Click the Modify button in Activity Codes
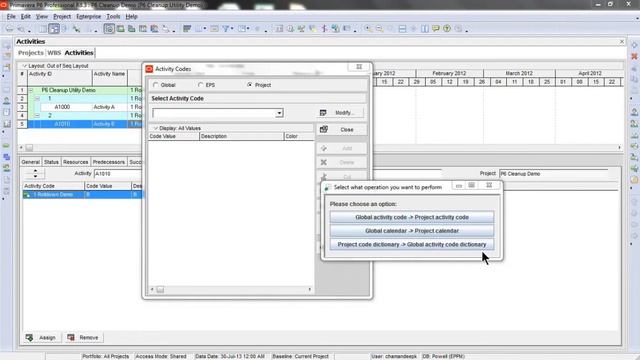 [340, 113]
